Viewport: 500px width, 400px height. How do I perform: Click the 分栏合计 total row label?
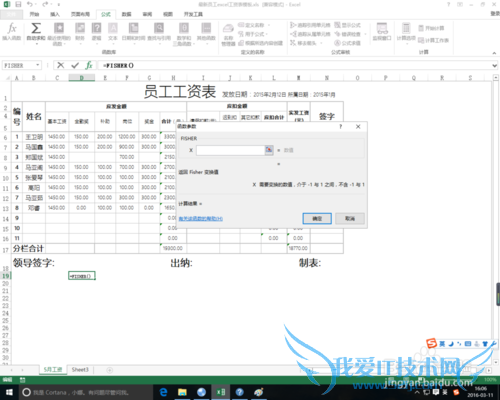28,248
